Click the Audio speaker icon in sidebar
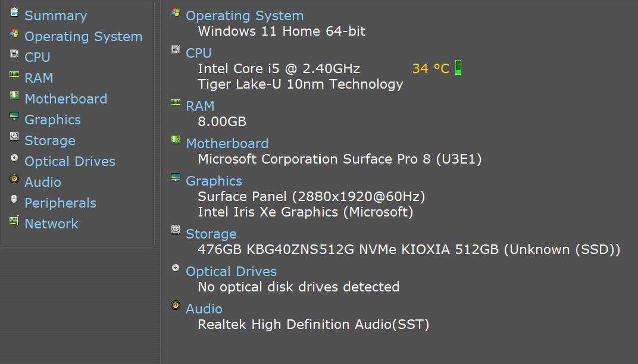 coord(14,179)
